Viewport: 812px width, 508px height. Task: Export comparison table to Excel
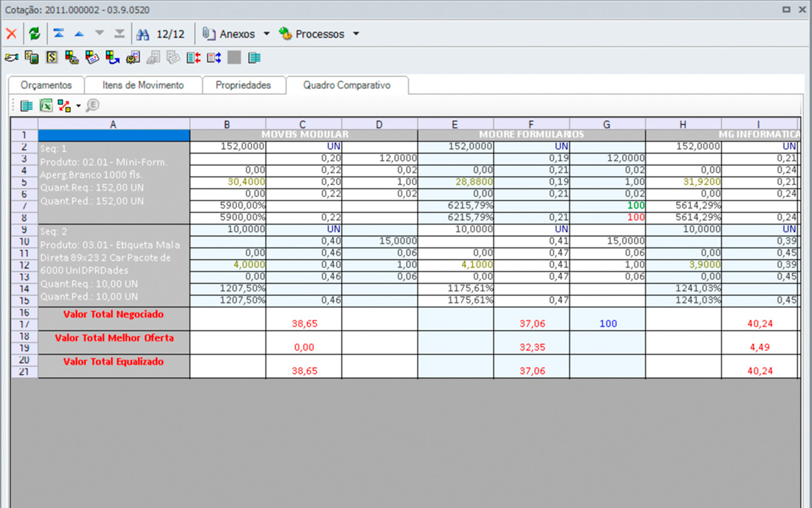click(x=46, y=106)
